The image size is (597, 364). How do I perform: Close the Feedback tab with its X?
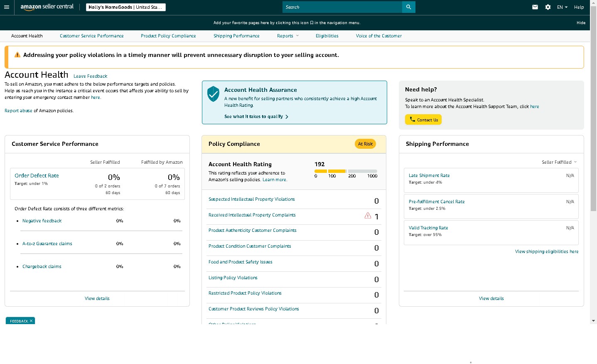[31, 321]
